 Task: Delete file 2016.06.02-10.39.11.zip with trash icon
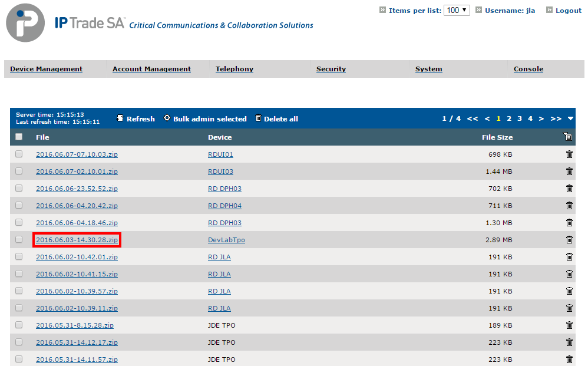(x=569, y=308)
